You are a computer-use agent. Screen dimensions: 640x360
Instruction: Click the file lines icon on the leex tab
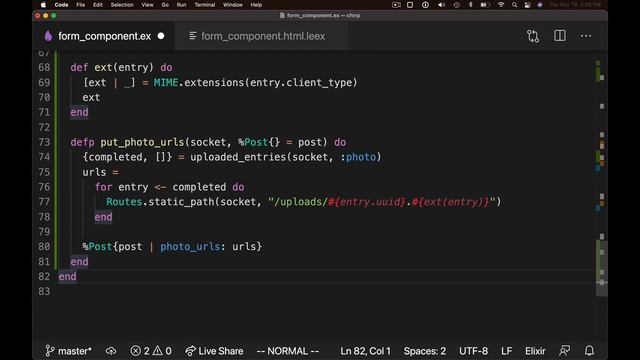192,36
